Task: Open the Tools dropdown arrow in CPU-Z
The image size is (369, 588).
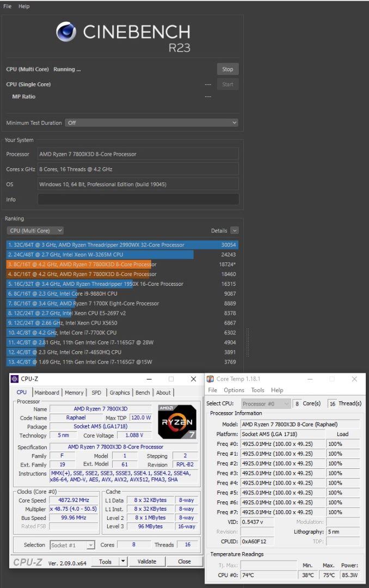Action: click(122, 561)
